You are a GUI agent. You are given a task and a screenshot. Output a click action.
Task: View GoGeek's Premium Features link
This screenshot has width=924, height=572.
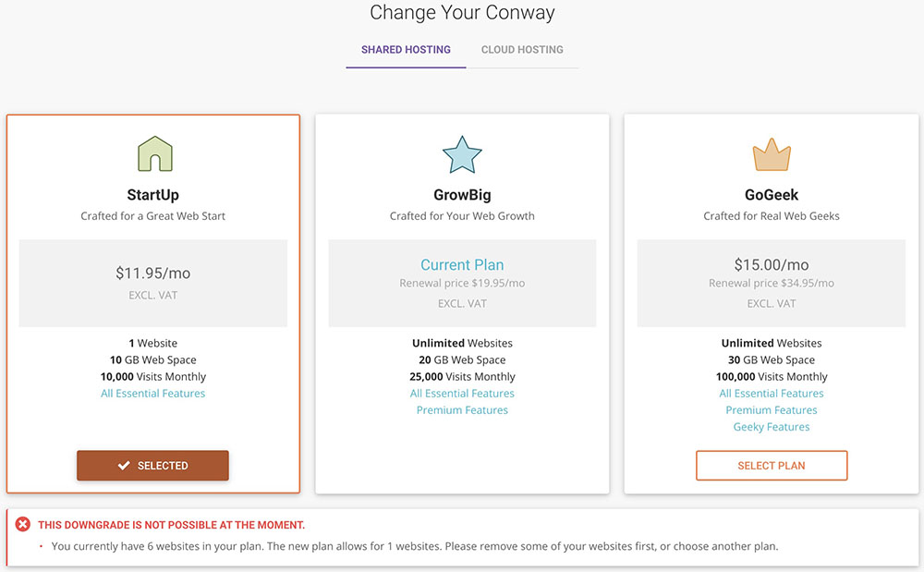click(772, 410)
